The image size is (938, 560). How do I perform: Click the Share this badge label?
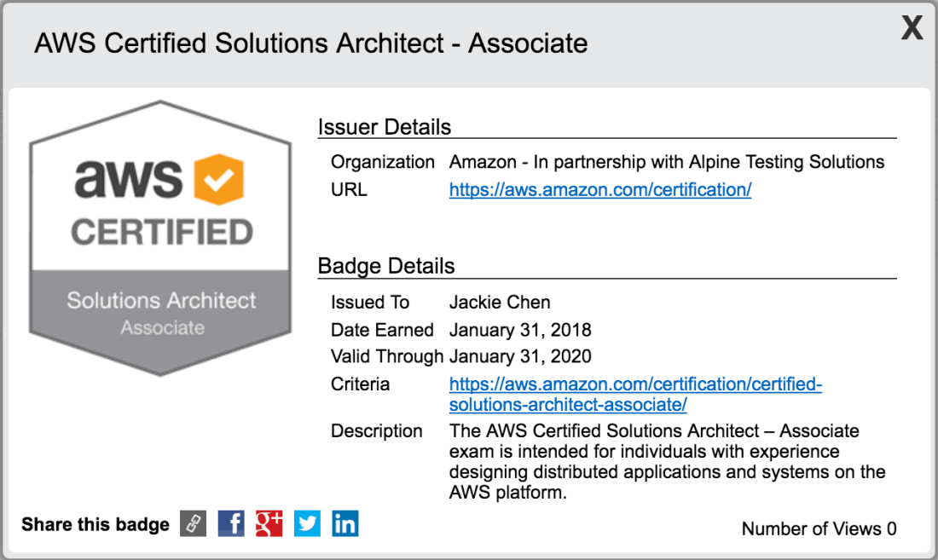click(96, 524)
